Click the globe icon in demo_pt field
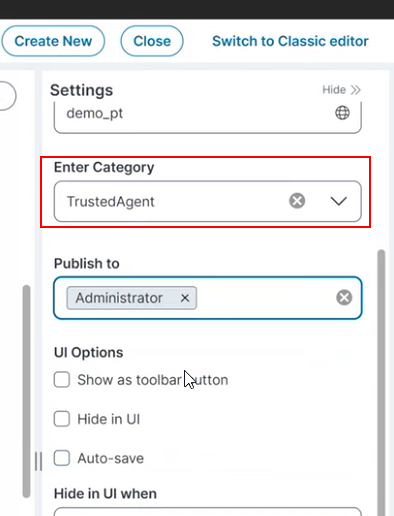394x516 pixels. [342, 113]
